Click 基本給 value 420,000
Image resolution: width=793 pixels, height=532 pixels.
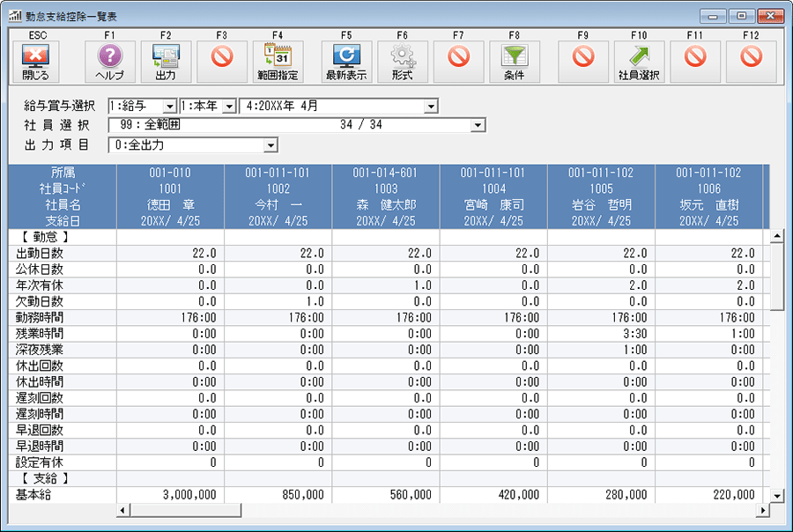tap(518, 495)
